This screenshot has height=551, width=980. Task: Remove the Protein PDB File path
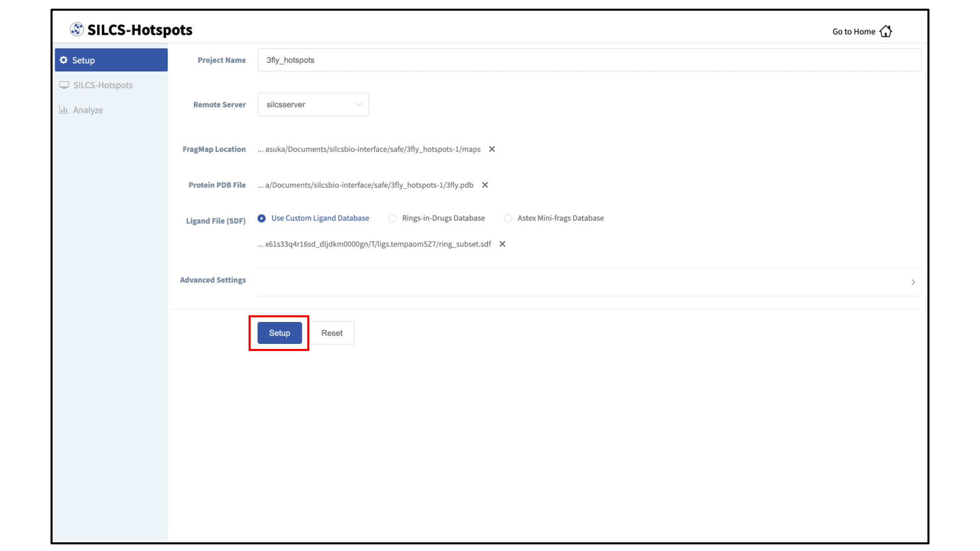coord(485,185)
